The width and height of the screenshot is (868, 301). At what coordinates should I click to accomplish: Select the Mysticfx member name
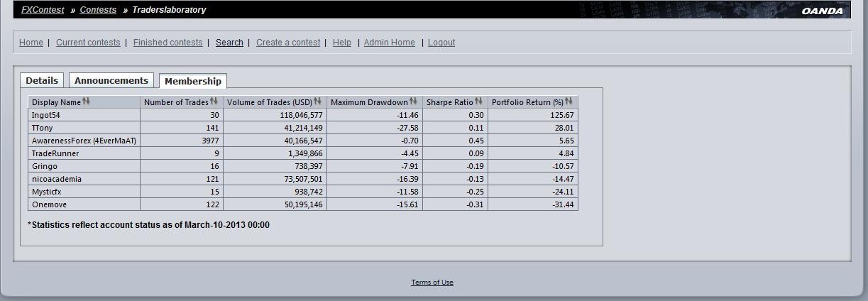tap(47, 192)
